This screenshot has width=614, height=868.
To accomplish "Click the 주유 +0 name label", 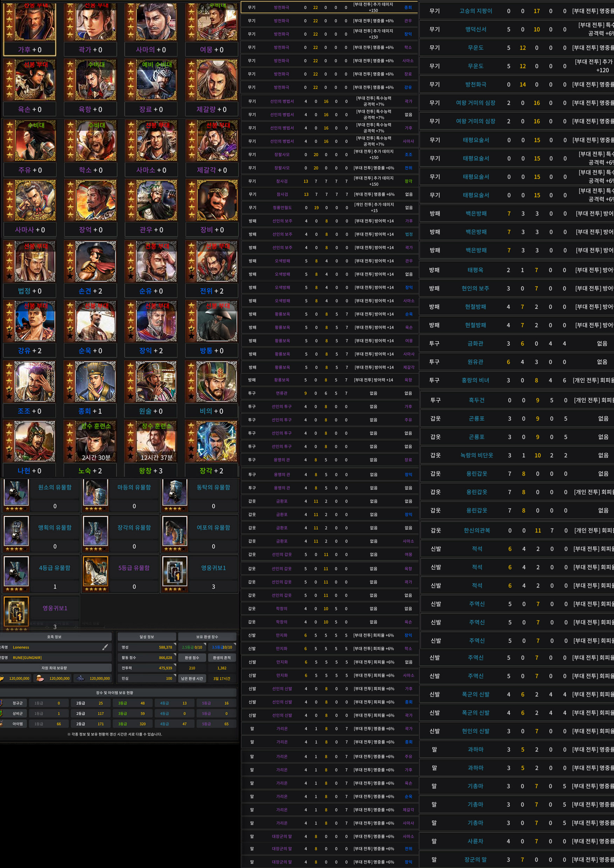I will coord(30,170).
